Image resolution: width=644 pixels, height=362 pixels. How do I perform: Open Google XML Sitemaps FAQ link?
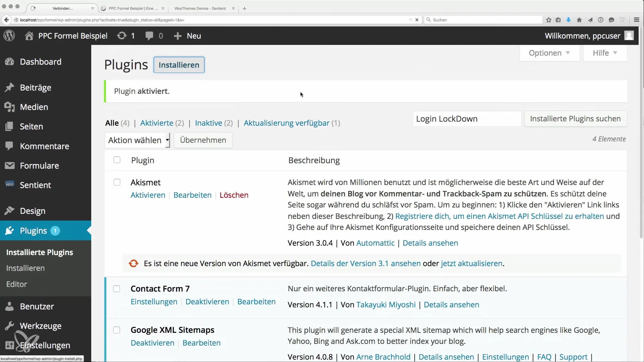click(544, 357)
